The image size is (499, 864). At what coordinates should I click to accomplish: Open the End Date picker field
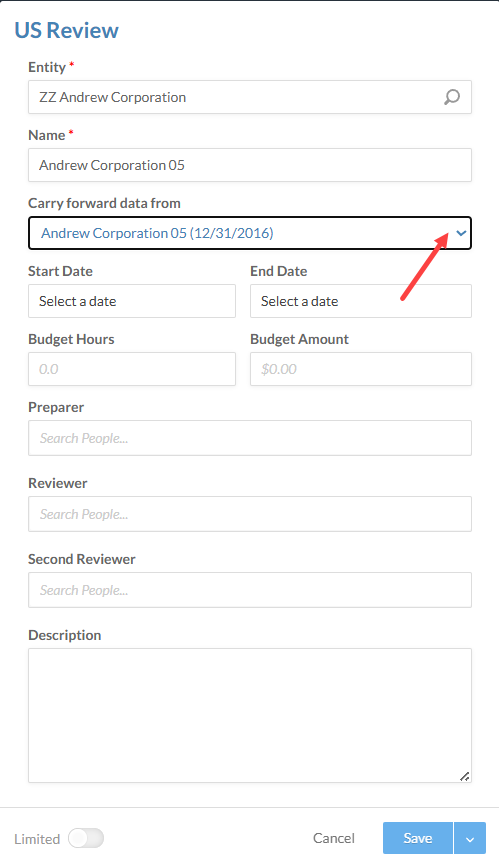coord(361,301)
